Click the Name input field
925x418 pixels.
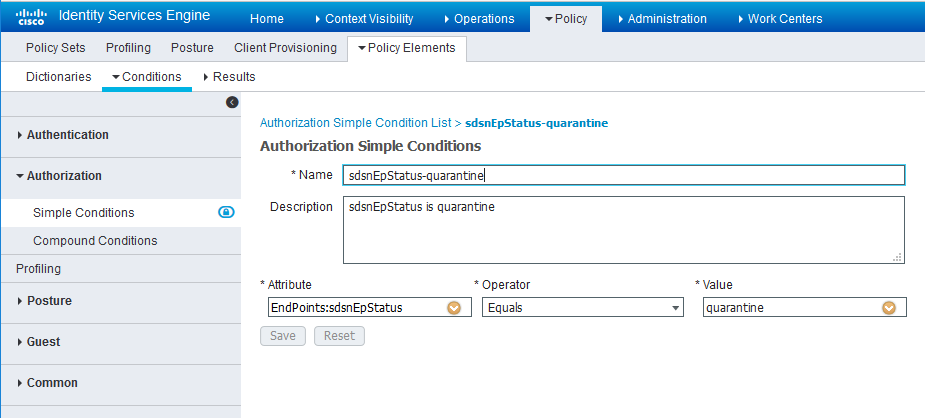623,176
